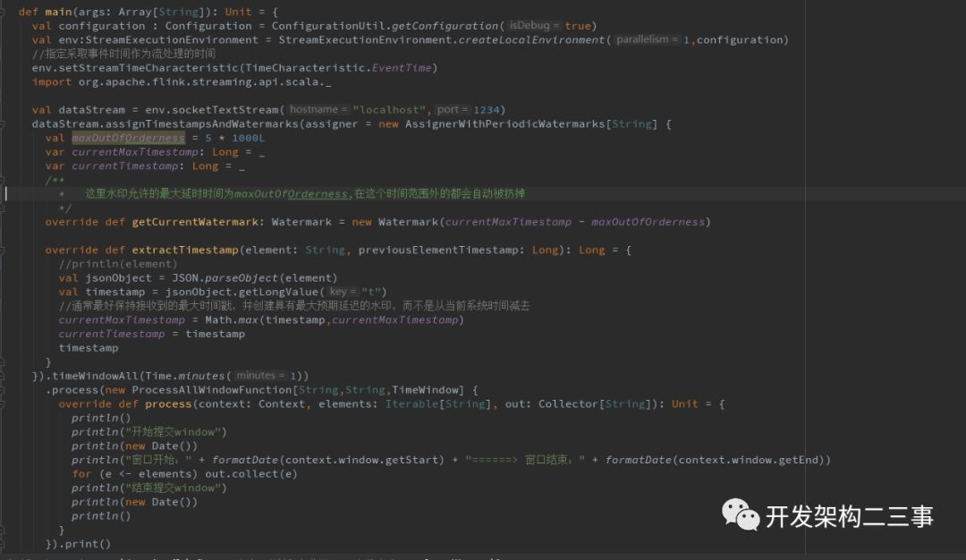966x560 pixels.
Task: Click 'jsonObject.getLongValue' call
Action: (241, 292)
